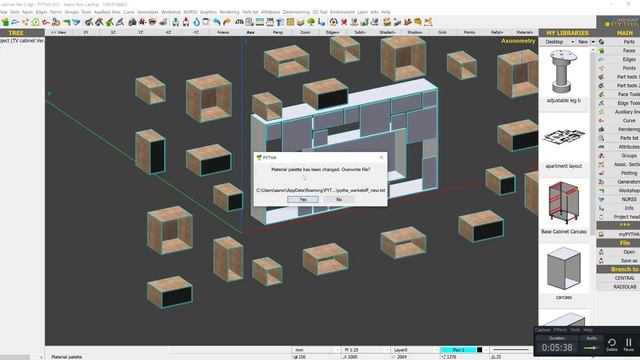Click the CENTRAL branch button

click(x=624, y=278)
